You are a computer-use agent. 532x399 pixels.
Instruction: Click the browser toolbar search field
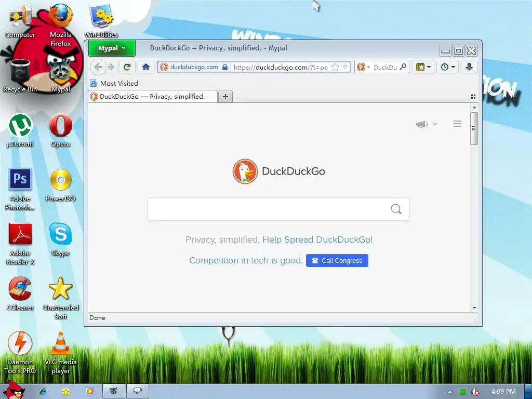click(385, 67)
